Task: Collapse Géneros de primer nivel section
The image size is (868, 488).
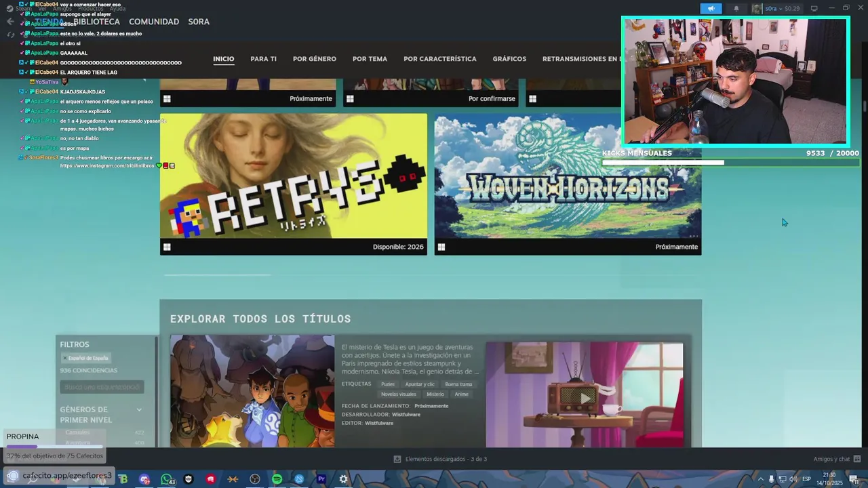Action: [139, 409]
